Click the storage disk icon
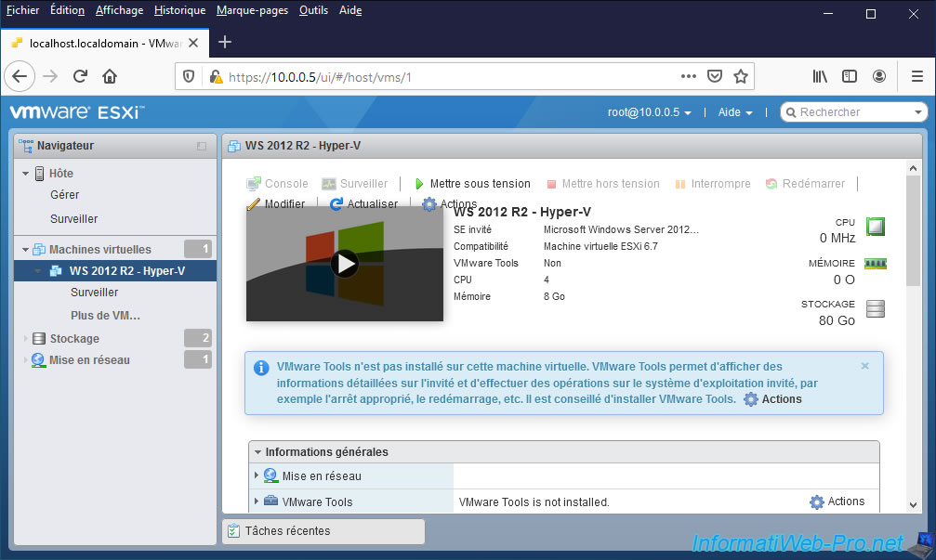This screenshot has height=560, width=936. point(876,309)
